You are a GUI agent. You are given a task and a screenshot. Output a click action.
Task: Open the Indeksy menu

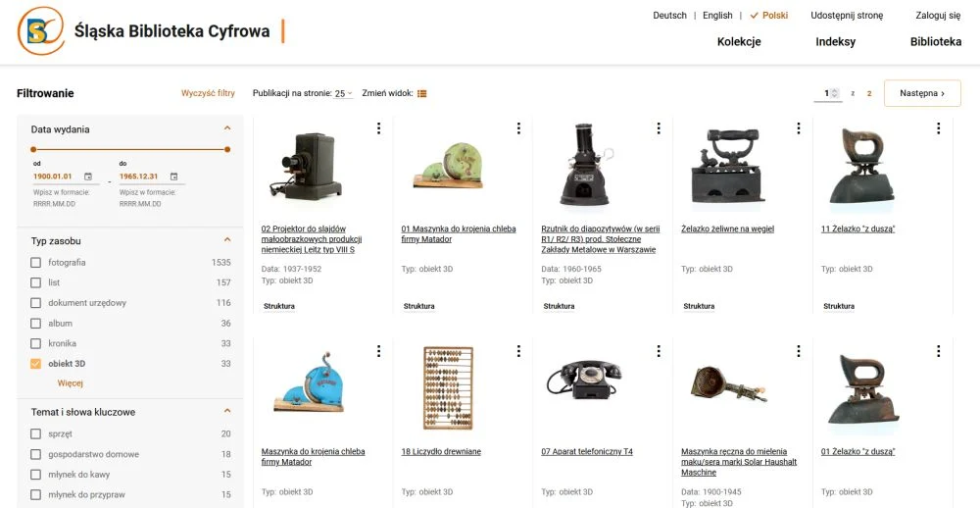click(836, 42)
